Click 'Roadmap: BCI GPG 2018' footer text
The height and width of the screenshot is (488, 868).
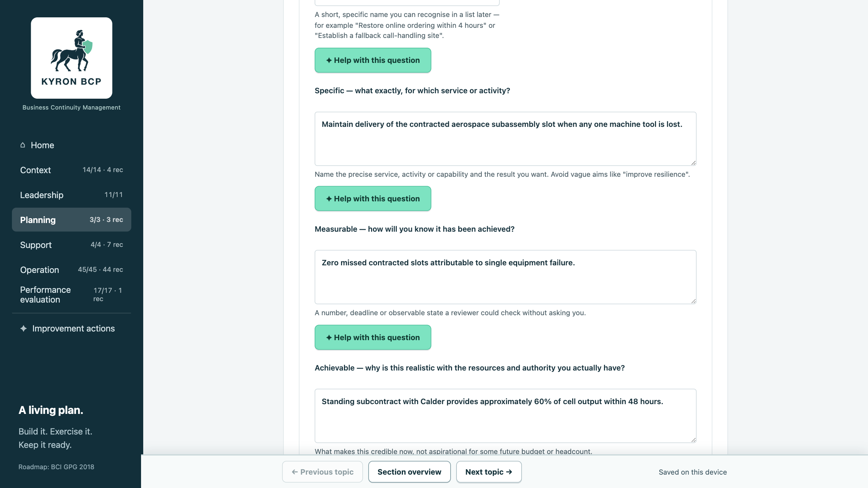click(x=56, y=467)
